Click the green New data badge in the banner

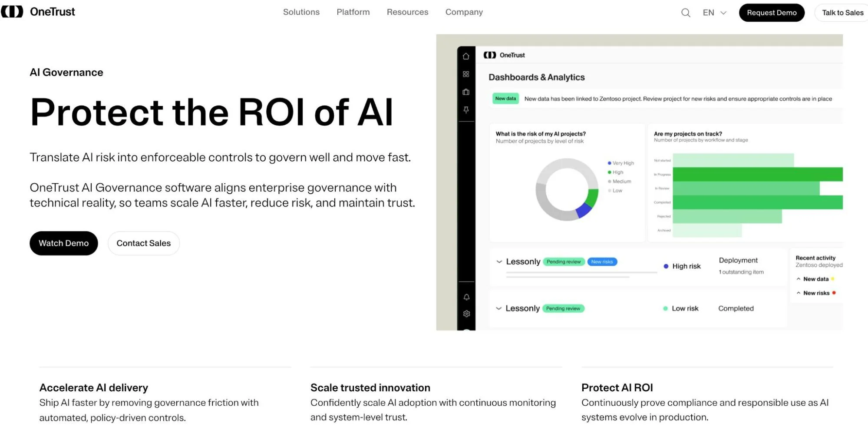505,99
